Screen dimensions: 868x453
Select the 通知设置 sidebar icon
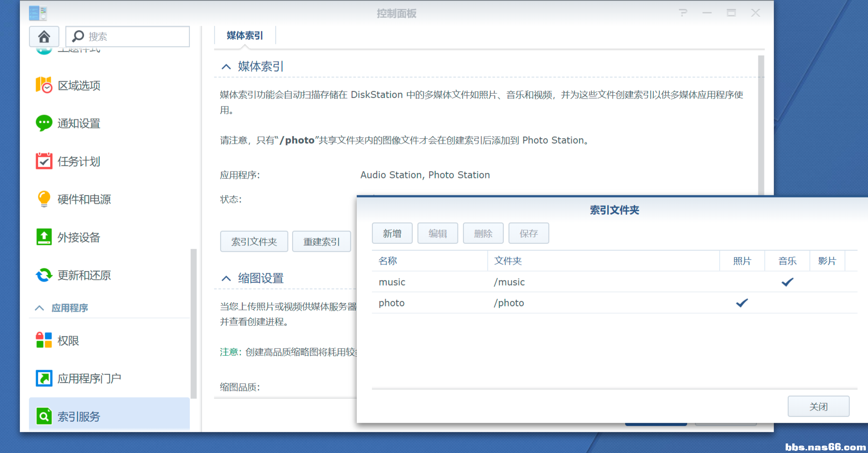(x=43, y=123)
